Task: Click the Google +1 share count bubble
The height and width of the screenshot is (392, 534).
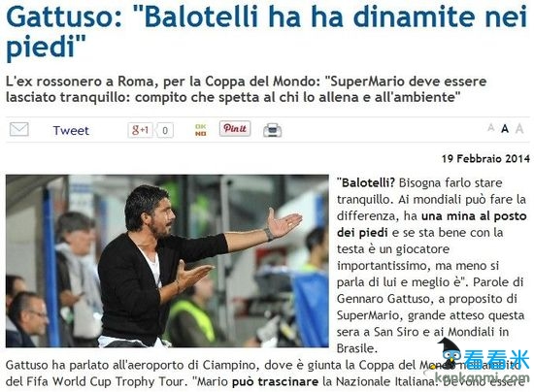Action: pos(165,130)
